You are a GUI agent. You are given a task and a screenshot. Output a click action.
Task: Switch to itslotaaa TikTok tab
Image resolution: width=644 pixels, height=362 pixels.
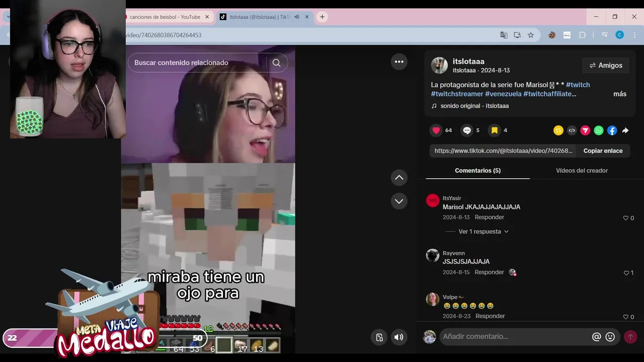click(260, 17)
